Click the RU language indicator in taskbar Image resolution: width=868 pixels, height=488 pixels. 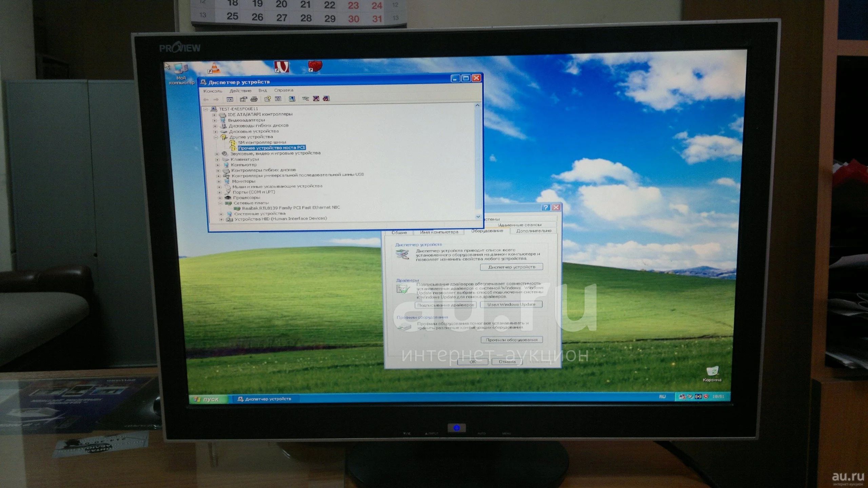point(662,396)
